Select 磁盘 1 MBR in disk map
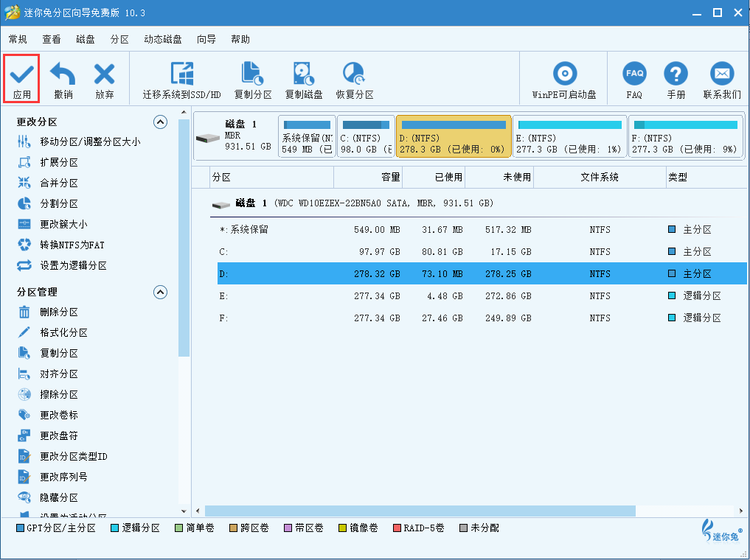The height and width of the screenshot is (560, 750). click(x=235, y=136)
